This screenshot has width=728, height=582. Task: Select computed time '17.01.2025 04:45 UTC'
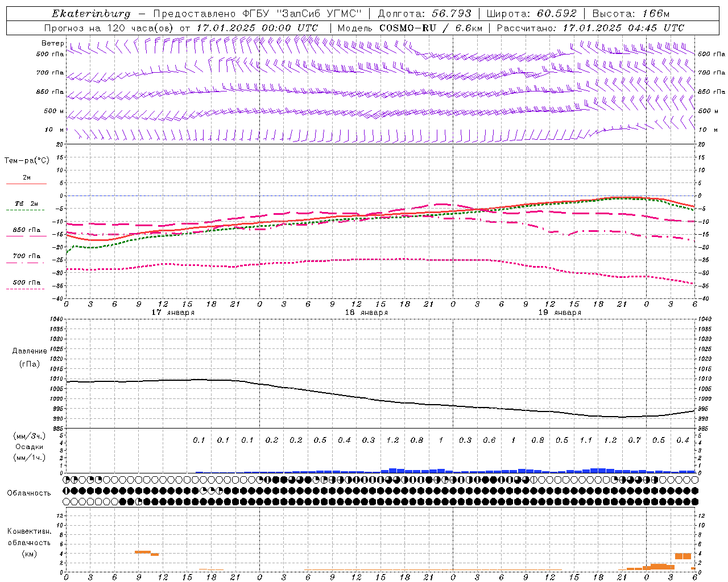click(x=623, y=28)
